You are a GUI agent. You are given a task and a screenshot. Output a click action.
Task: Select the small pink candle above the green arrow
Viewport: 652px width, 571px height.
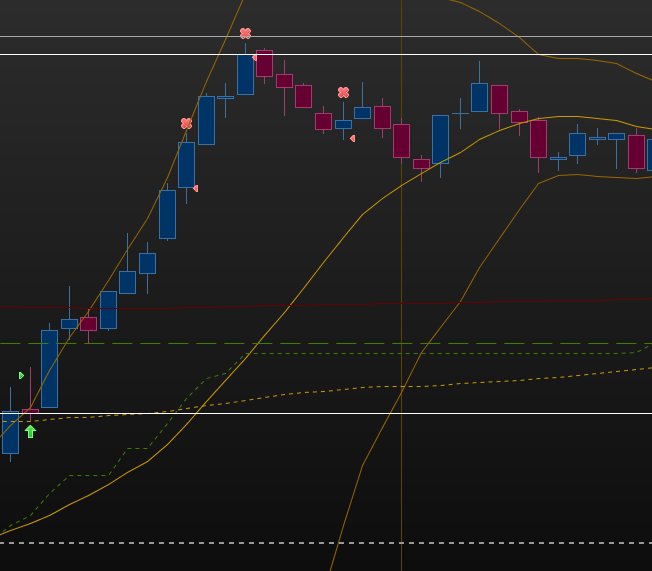click(x=30, y=411)
